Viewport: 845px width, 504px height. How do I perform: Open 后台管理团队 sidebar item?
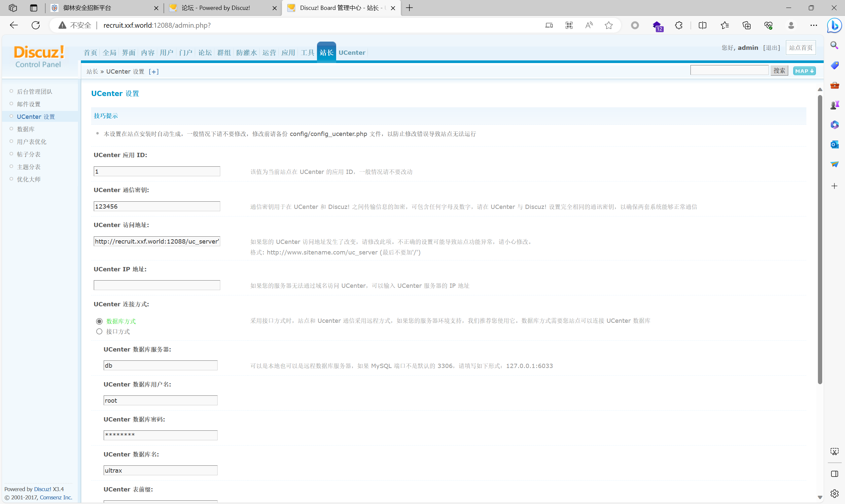tap(35, 92)
